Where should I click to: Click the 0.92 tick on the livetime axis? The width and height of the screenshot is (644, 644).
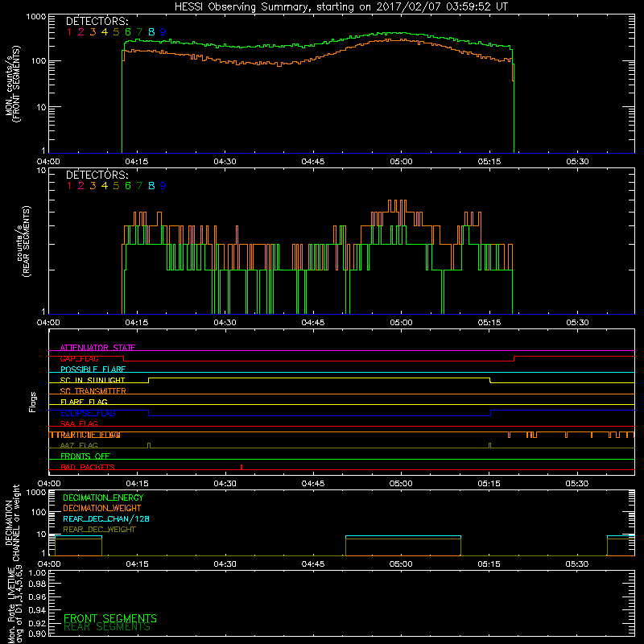[x=38, y=622]
